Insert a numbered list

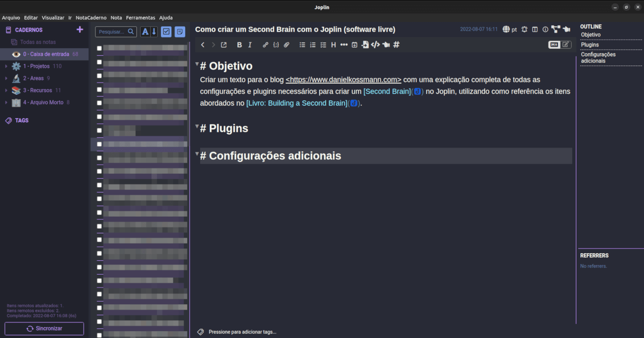[313, 45]
